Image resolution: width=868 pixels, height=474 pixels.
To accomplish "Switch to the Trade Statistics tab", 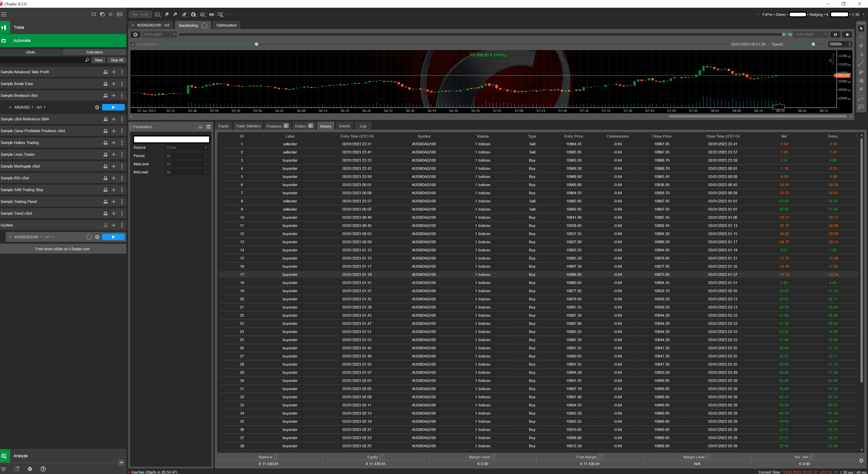I will point(248,126).
